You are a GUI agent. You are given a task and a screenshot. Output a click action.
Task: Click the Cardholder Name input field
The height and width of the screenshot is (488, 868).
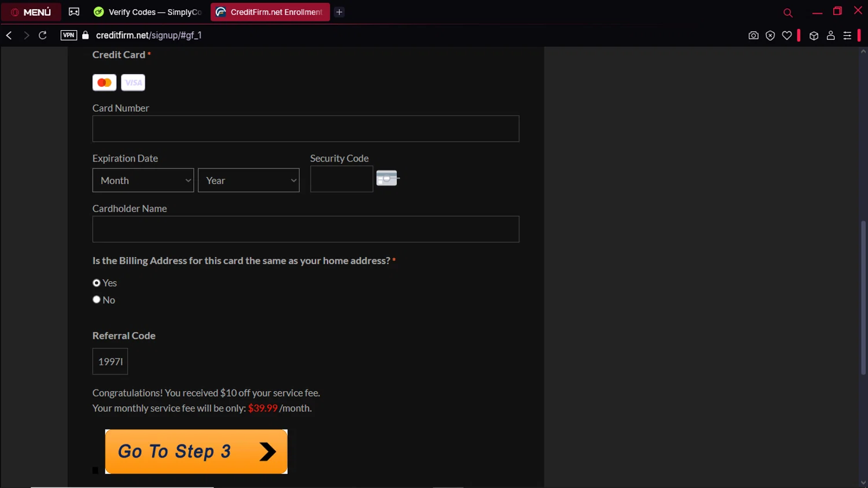[306, 229]
